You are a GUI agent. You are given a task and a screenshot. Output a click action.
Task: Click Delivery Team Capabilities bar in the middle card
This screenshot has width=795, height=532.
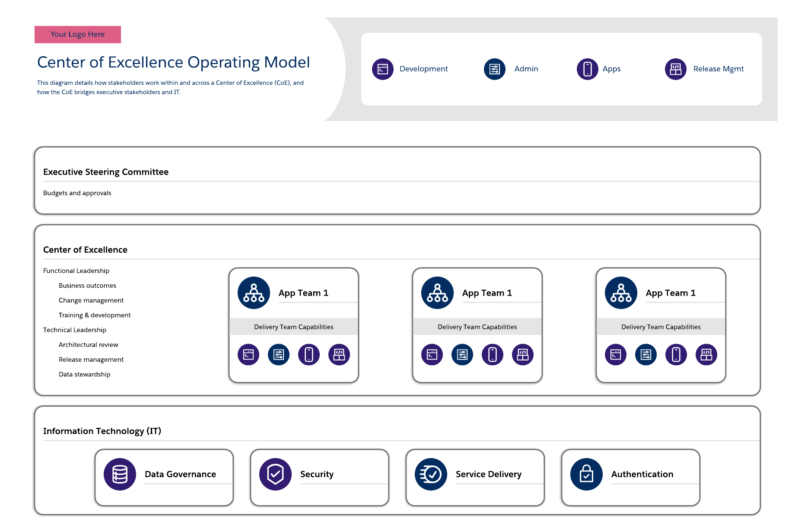pyautogui.click(x=477, y=327)
